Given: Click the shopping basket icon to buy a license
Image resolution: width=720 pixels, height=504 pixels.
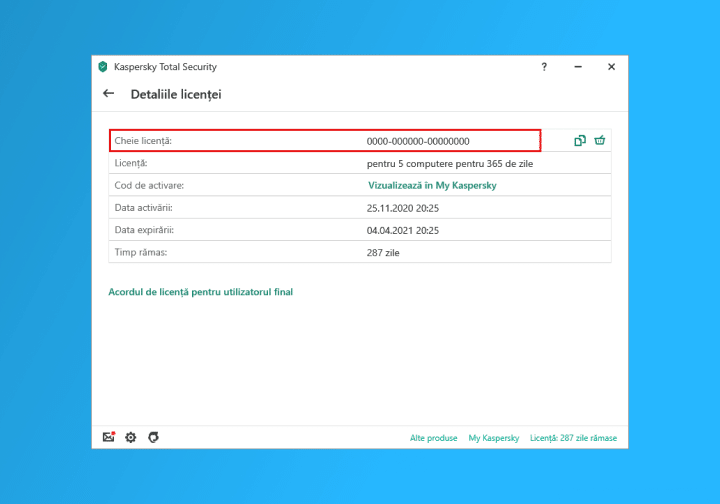Looking at the screenshot, I should tap(600, 141).
